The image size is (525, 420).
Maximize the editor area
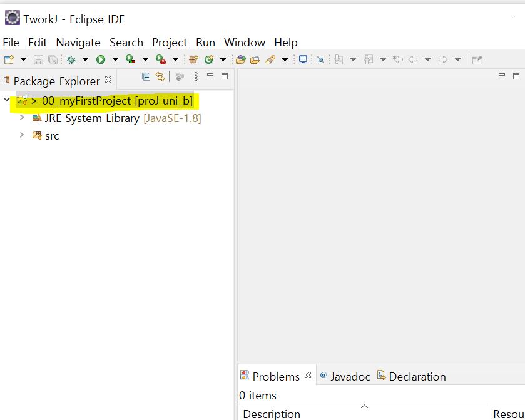point(516,76)
